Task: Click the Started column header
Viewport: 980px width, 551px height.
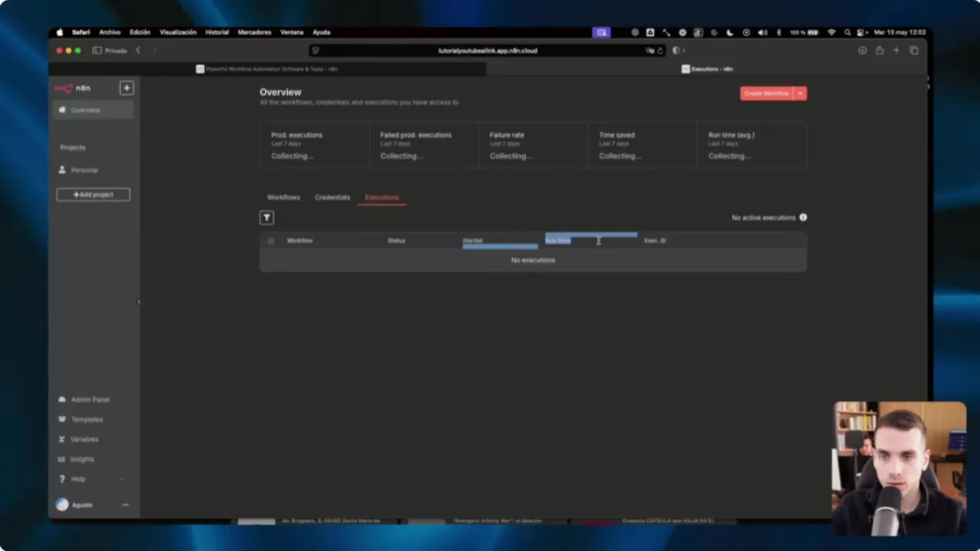Action: pos(472,240)
